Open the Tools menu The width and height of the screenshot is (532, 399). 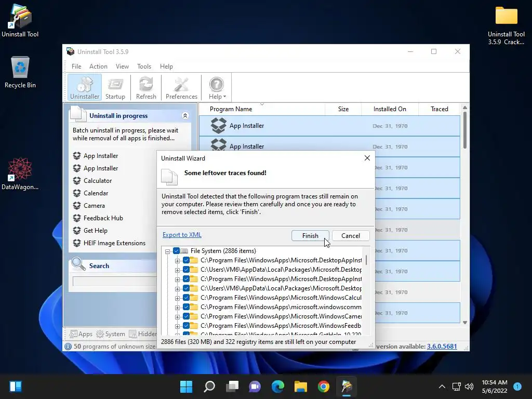[144, 66]
